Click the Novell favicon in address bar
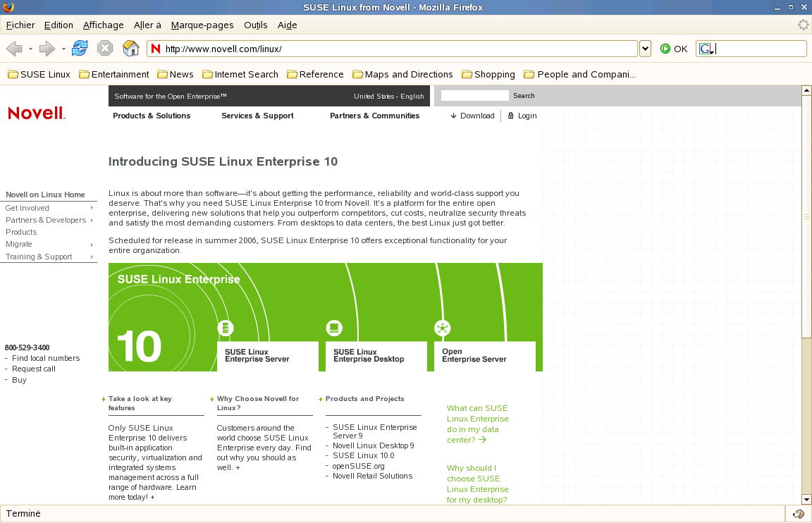812x523 pixels. (156, 49)
